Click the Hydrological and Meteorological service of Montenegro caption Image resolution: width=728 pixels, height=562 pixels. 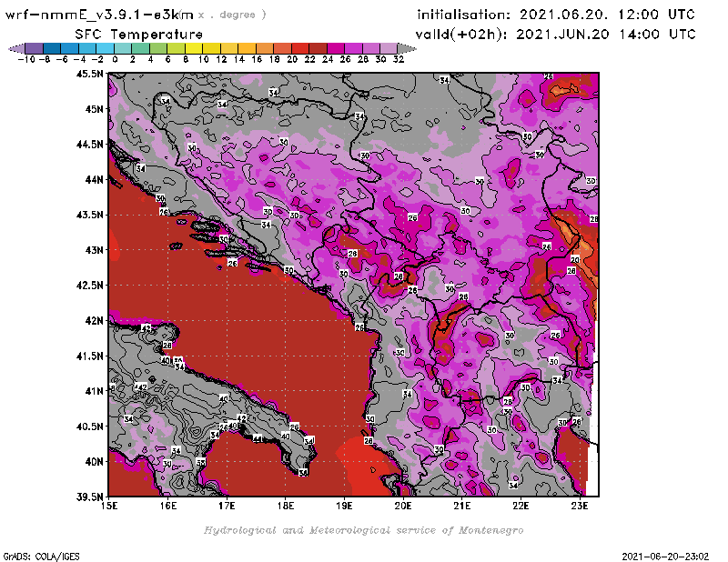[363, 530]
